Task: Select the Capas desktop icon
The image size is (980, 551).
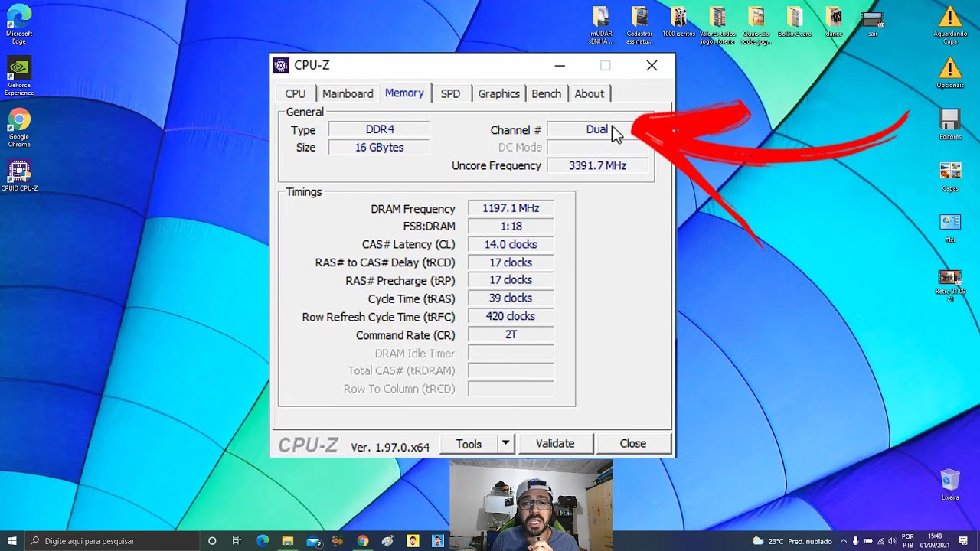Action: (x=950, y=176)
